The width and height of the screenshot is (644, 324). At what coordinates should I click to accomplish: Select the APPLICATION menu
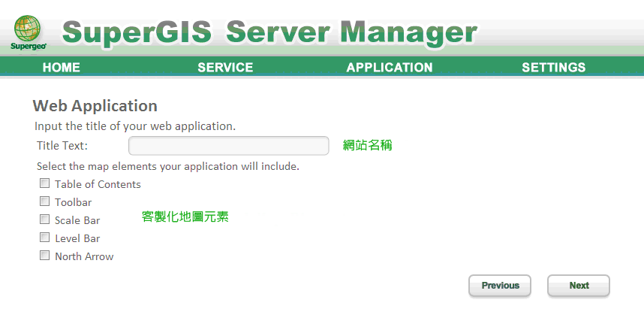390,68
